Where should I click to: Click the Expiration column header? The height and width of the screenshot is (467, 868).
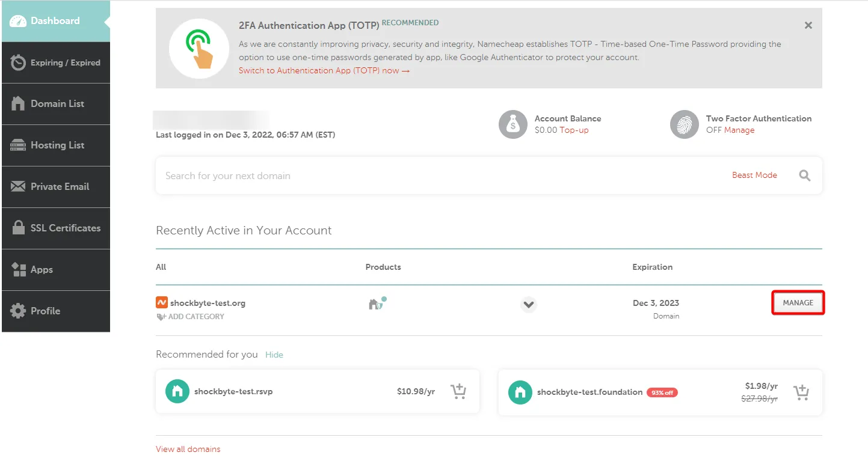pos(653,267)
